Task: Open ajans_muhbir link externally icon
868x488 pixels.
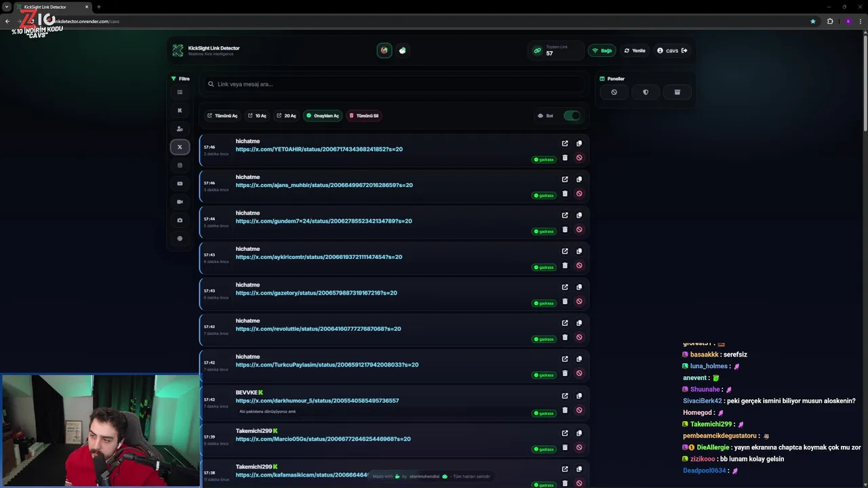Action: pyautogui.click(x=565, y=180)
